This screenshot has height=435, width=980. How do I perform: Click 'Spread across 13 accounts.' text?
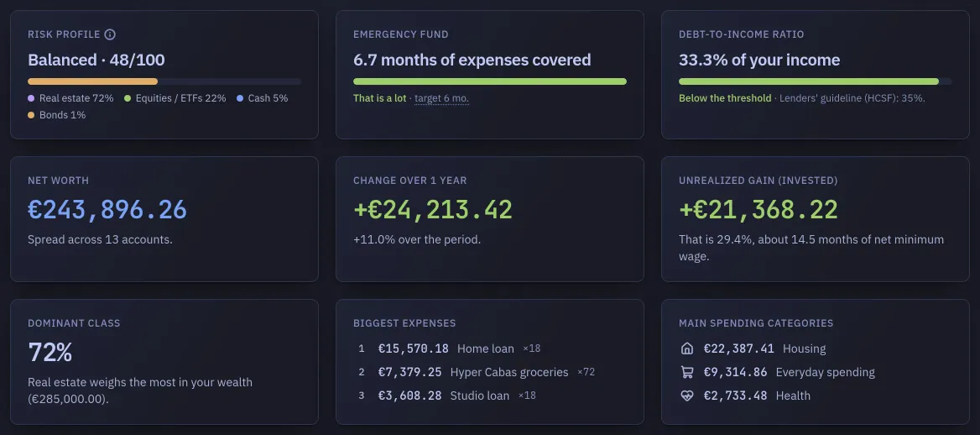100,239
